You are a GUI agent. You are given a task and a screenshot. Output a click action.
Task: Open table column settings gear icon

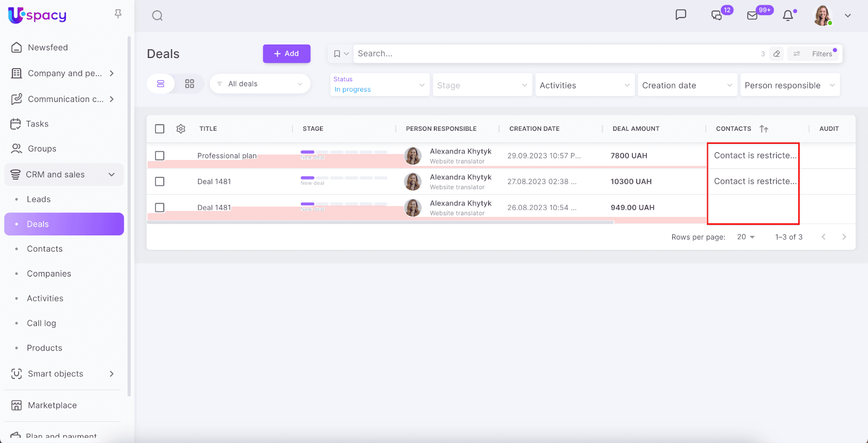coord(181,129)
